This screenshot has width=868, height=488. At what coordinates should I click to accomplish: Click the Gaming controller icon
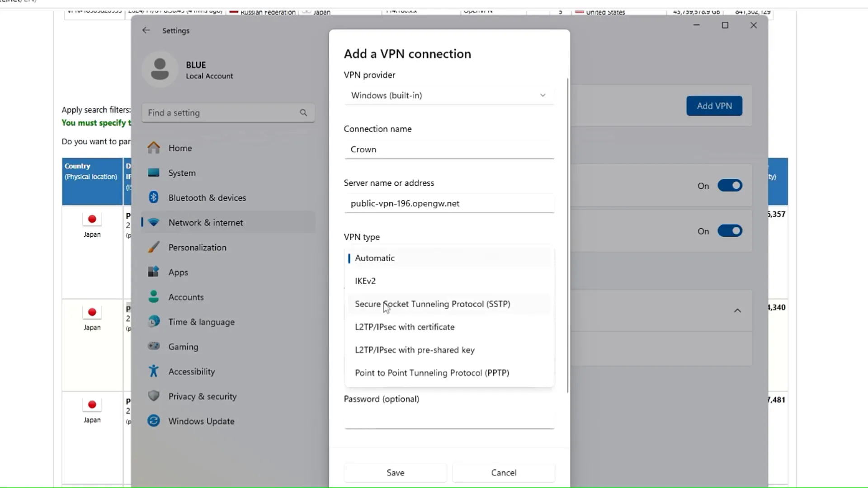click(154, 347)
